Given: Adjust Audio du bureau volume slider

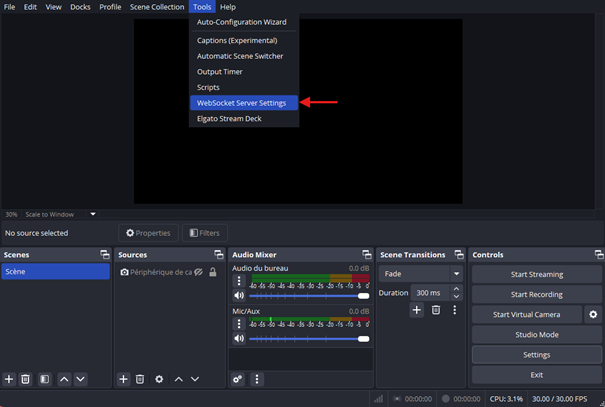Looking at the screenshot, I should coord(309,296).
